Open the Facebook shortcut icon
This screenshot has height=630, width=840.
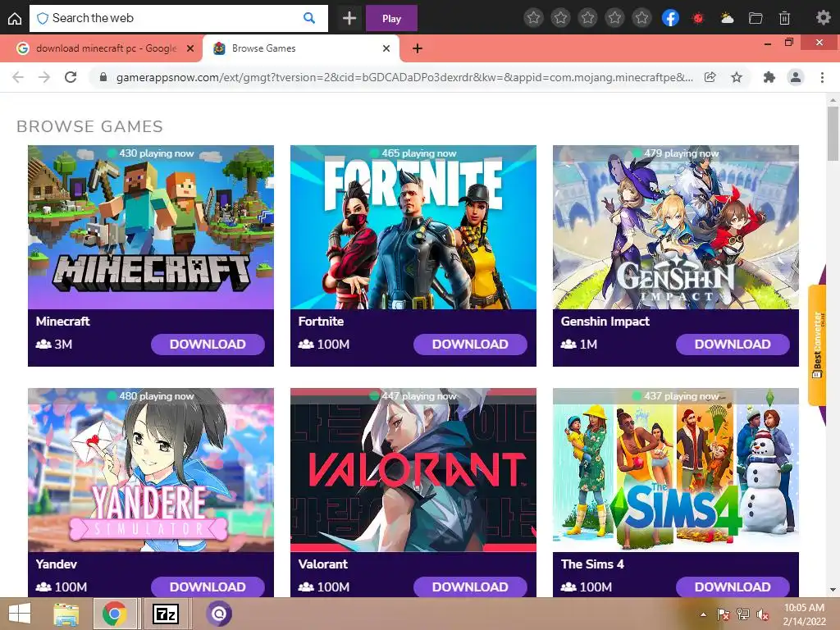tap(670, 18)
